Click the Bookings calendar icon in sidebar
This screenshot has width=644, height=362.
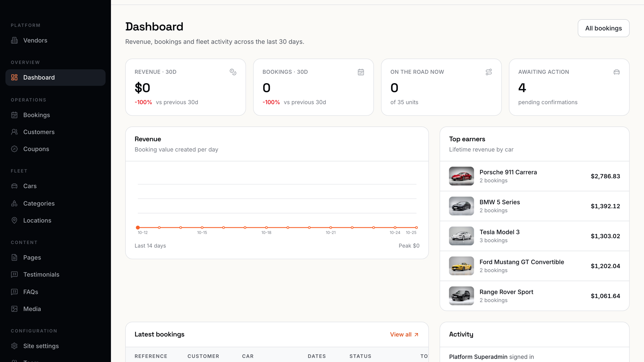[14, 115]
